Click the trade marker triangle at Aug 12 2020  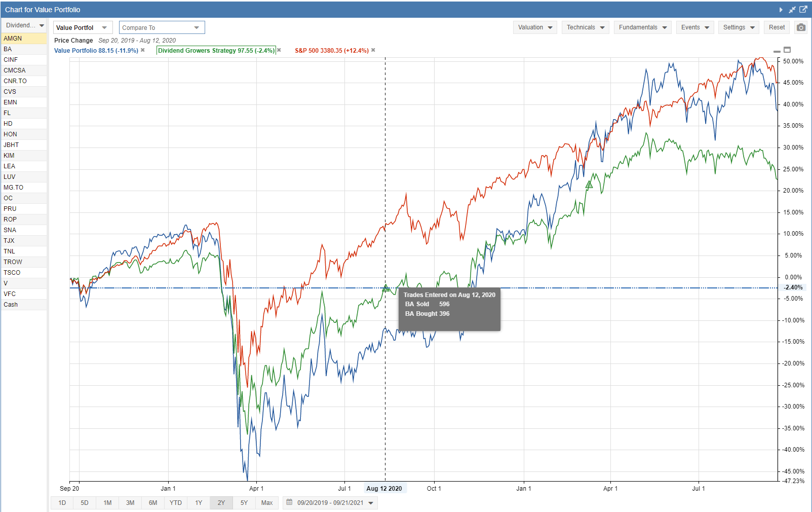[386, 288]
